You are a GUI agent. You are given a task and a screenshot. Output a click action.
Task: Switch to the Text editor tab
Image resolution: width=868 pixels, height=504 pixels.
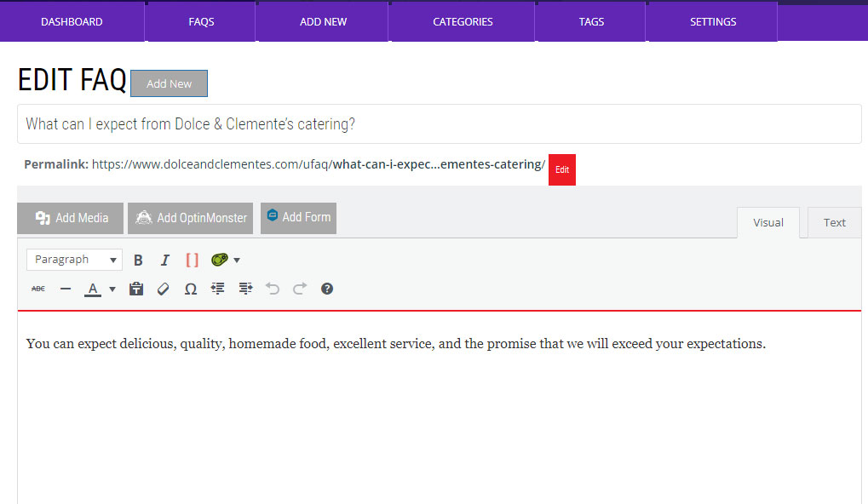(x=834, y=222)
